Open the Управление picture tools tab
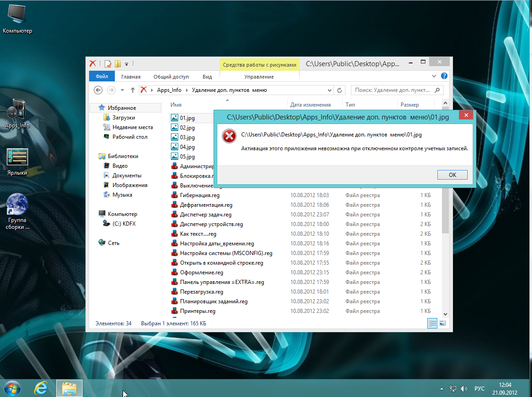532x397 pixels. (x=259, y=77)
